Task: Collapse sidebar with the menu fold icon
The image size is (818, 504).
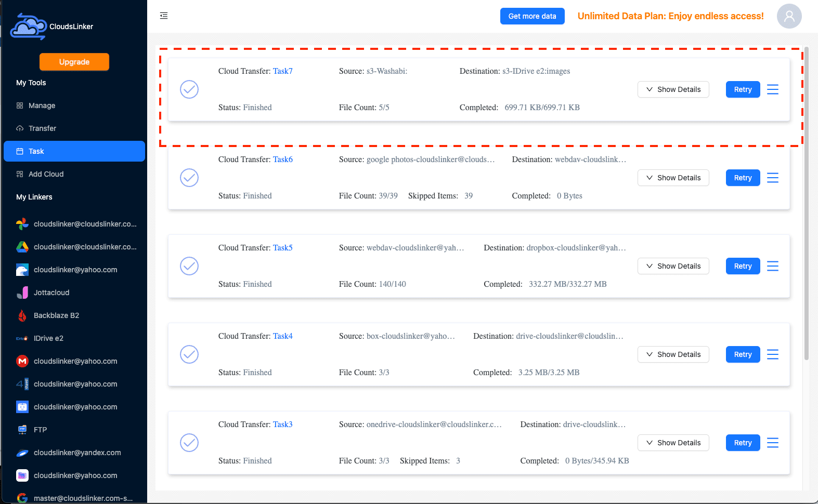Action: coord(164,16)
